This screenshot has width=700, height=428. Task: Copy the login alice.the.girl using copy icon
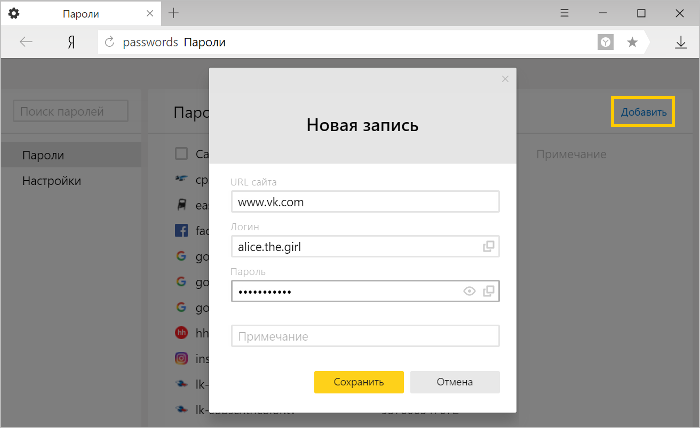(x=488, y=246)
